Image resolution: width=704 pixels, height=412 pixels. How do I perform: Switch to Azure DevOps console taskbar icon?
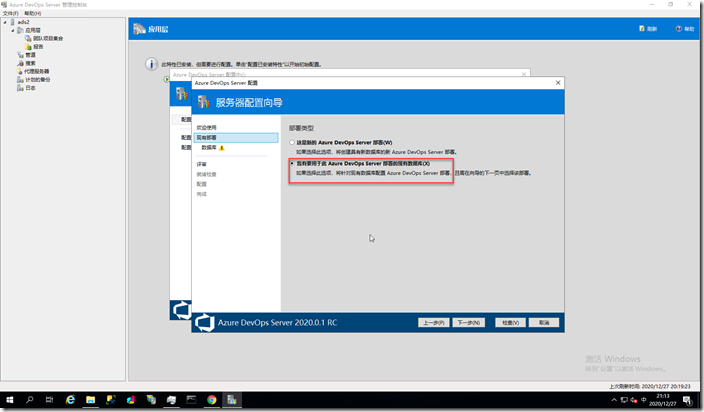pos(232,399)
